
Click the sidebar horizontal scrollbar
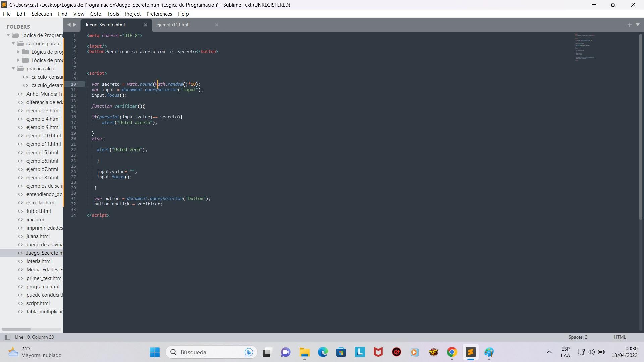point(16,329)
